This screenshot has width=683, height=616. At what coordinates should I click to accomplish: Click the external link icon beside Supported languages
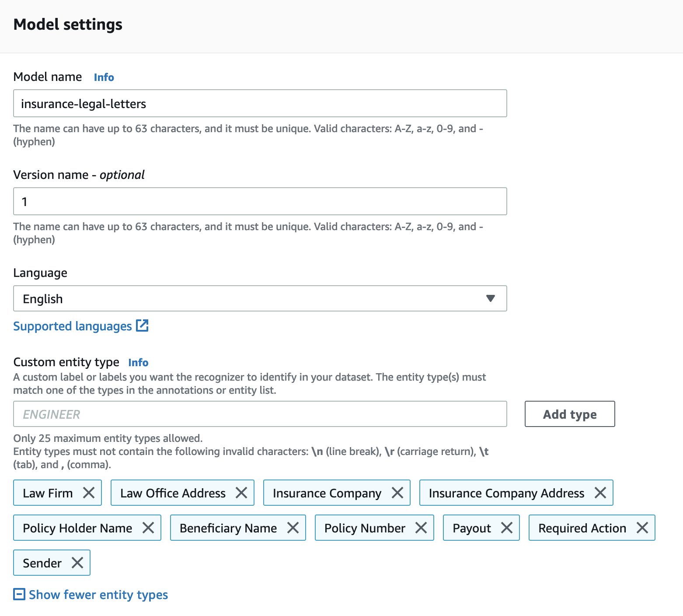click(x=142, y=326)
